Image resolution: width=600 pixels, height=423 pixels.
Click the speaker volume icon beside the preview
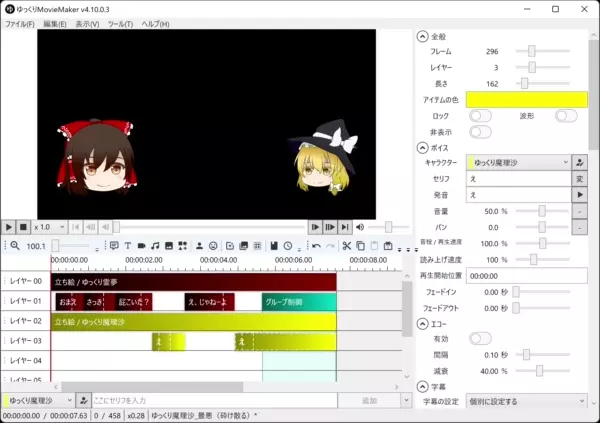(x=360, y=227)
